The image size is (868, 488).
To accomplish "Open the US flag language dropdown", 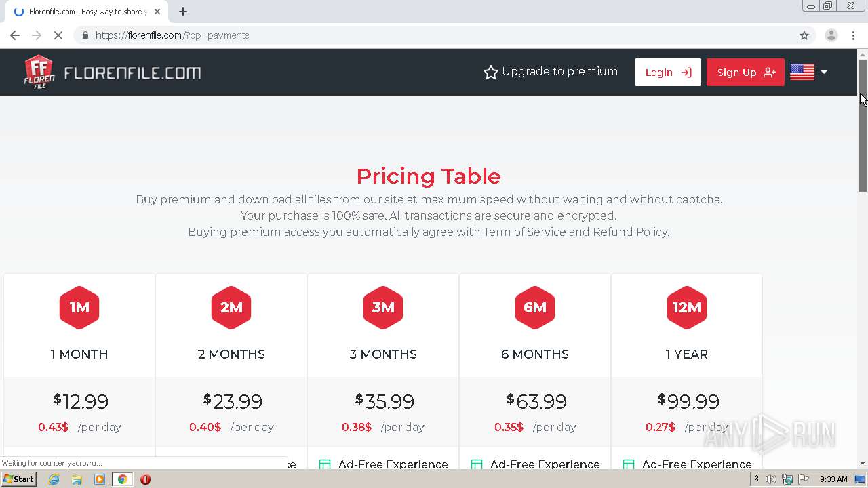I will tap(809, 72).
